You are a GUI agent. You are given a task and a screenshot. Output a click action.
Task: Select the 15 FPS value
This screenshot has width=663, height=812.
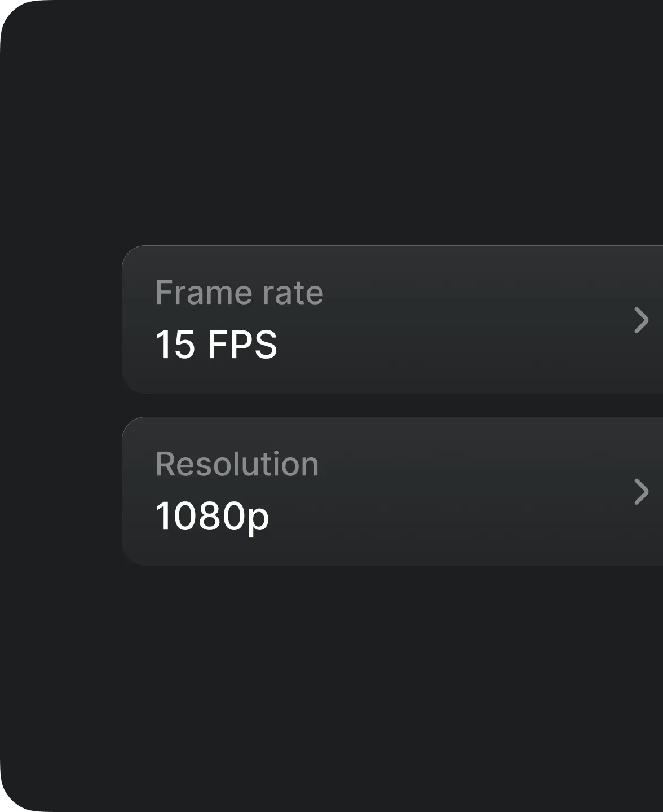[217, 346]
